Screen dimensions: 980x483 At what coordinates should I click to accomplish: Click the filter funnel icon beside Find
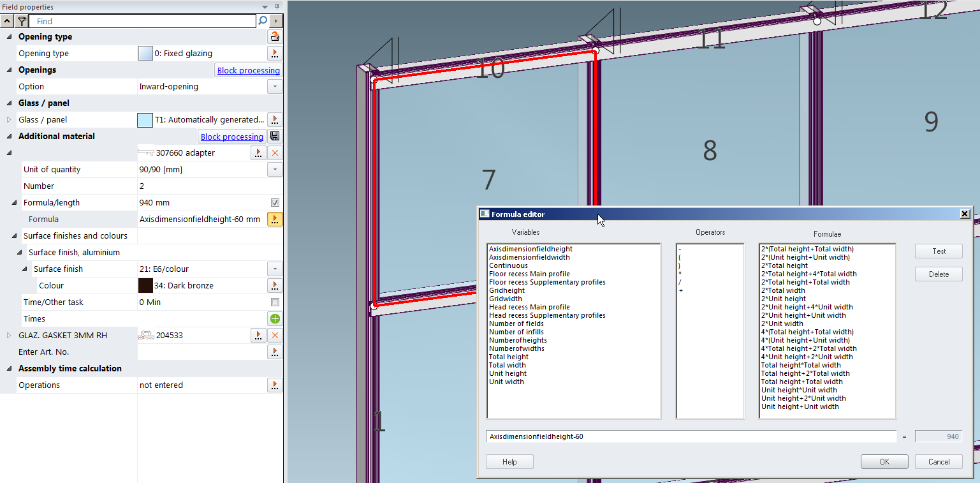[x=21, y=21]
